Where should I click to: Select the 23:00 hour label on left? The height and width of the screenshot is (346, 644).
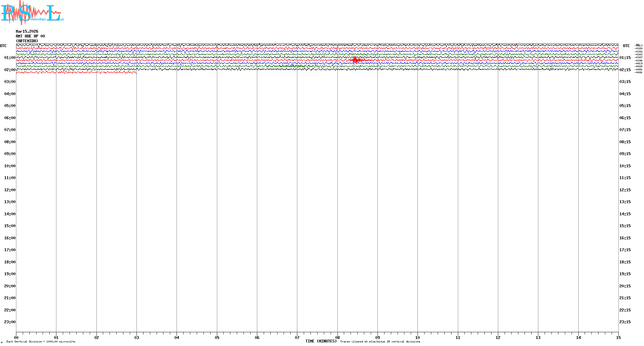10,322
